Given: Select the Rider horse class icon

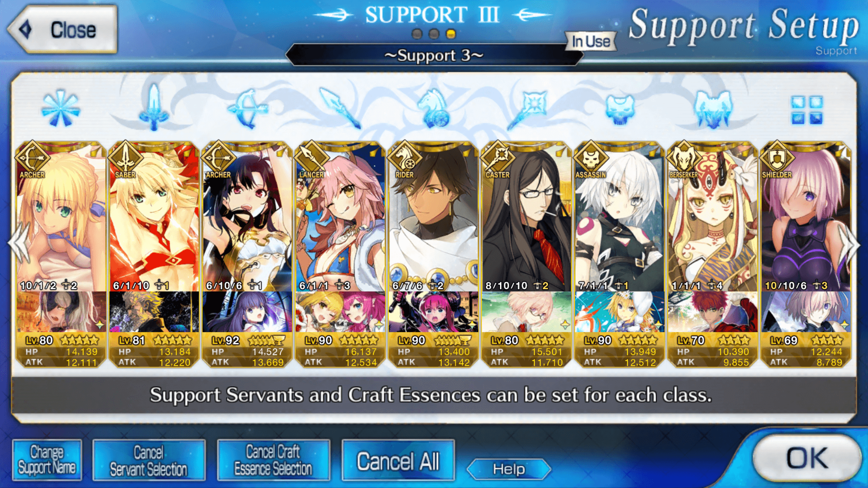Looking at the screenshot, I should click(433, 108).
